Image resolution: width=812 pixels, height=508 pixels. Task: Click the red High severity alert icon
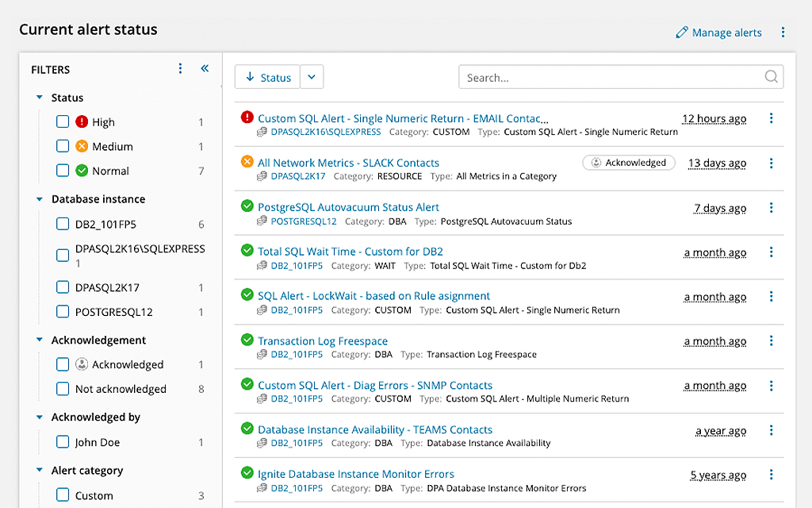(246, 117)
